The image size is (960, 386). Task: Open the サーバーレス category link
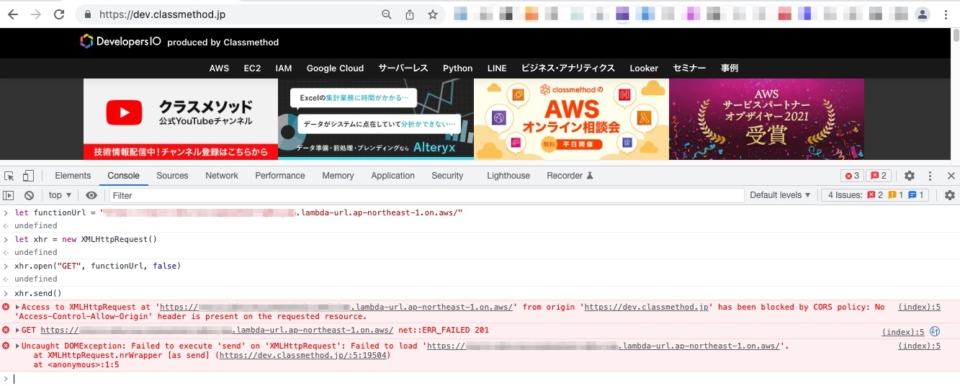click(x=403, y=69)
